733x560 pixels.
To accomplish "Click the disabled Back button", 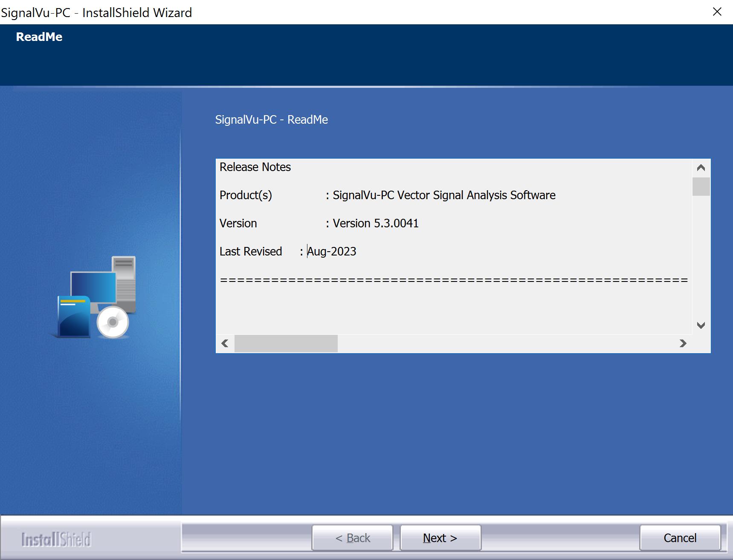I will coord(352,538).
